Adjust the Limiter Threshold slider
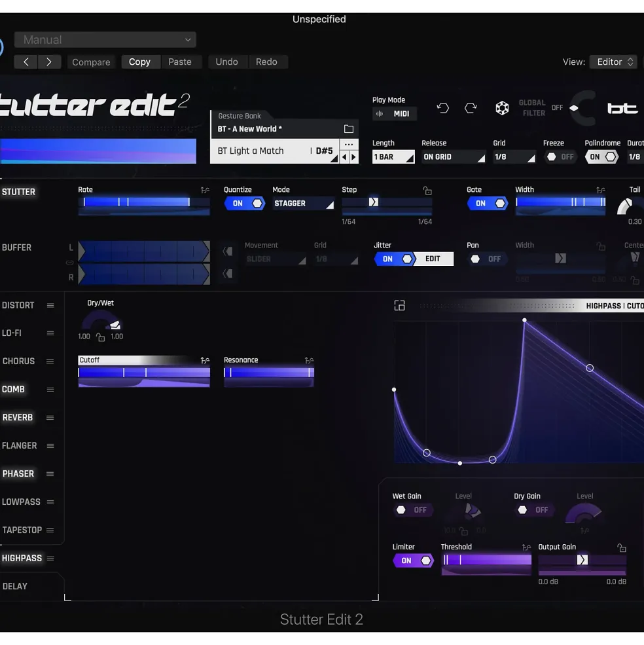 tap(486, 560)
